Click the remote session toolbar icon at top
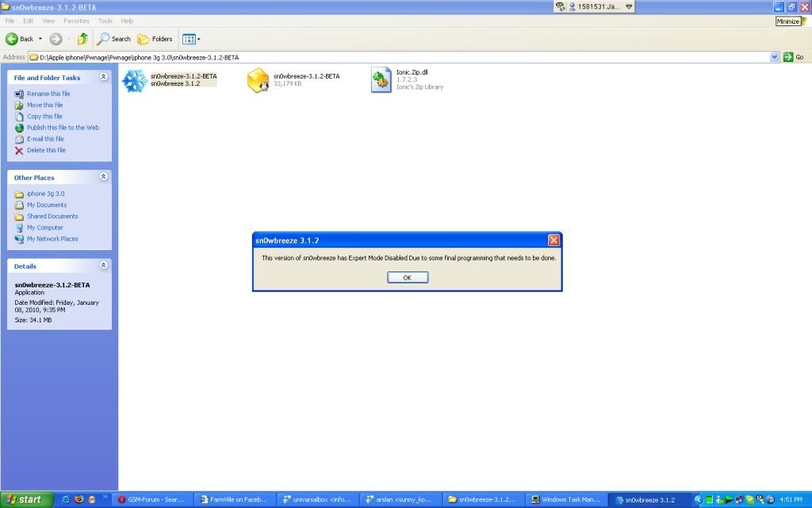The height and width of the screenshot is (508, 812). [x=561, y=6]
